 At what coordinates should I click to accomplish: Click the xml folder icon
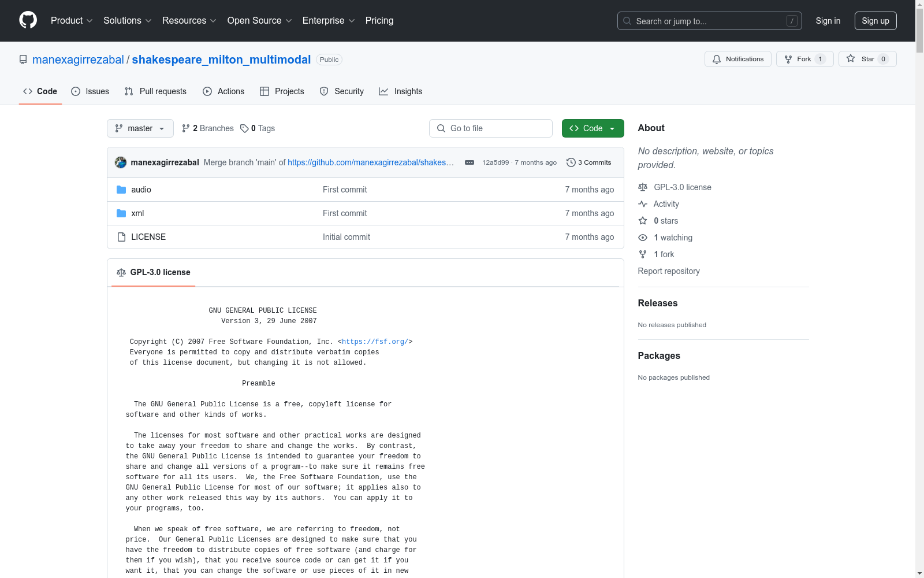click(121, 213)
